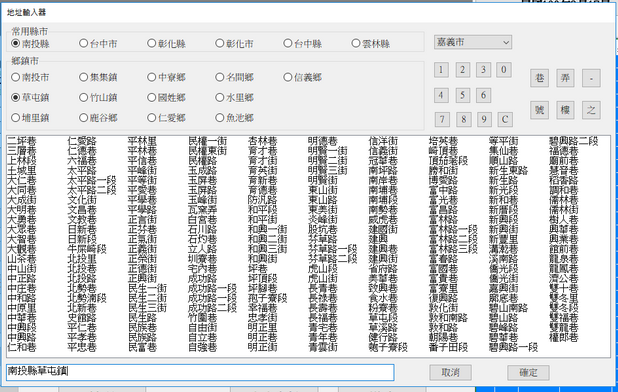The width and height of the screenshot is (618, 392).
Task: Insert 之 using its keypad button
Action: 591,110
